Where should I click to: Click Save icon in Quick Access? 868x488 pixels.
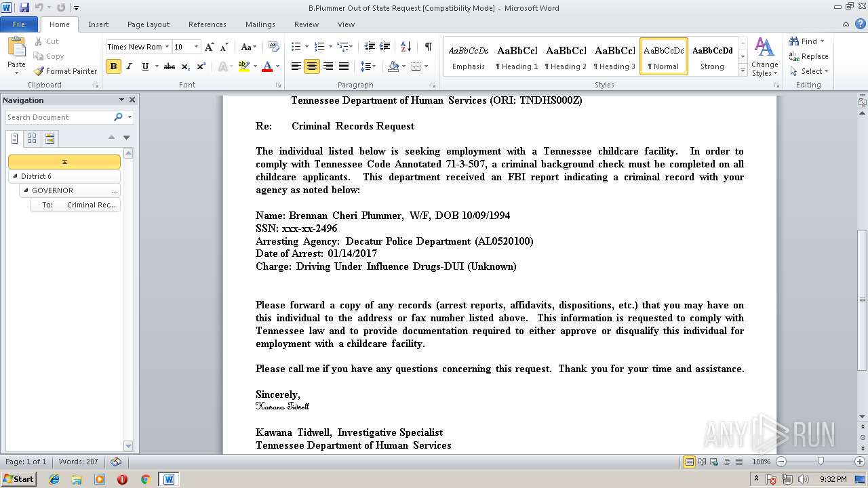point(24,7)
